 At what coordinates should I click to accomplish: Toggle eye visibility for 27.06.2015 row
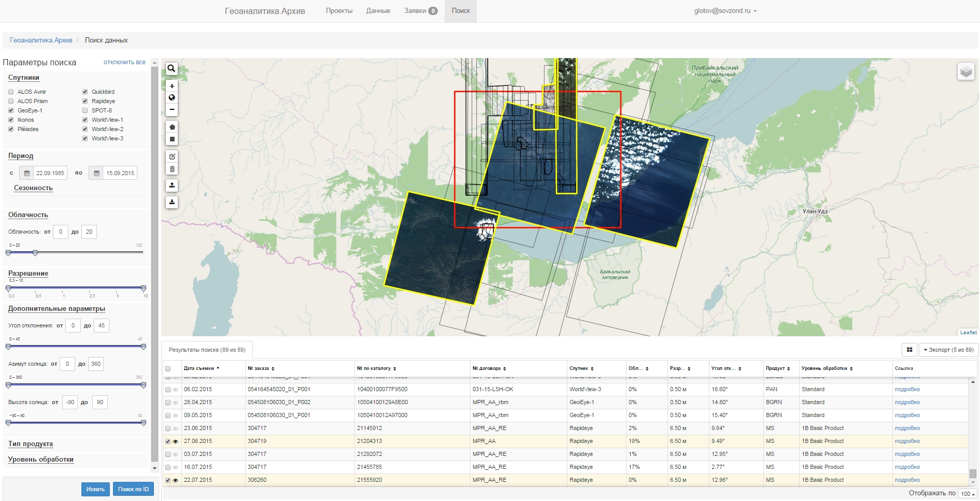point(175,441)
